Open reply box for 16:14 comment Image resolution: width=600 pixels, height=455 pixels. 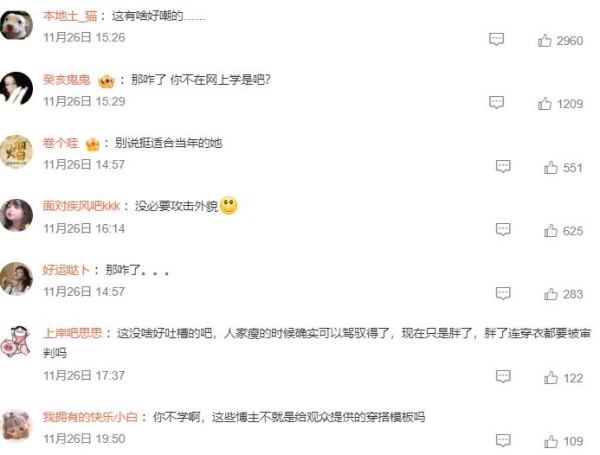coord(503,229)
